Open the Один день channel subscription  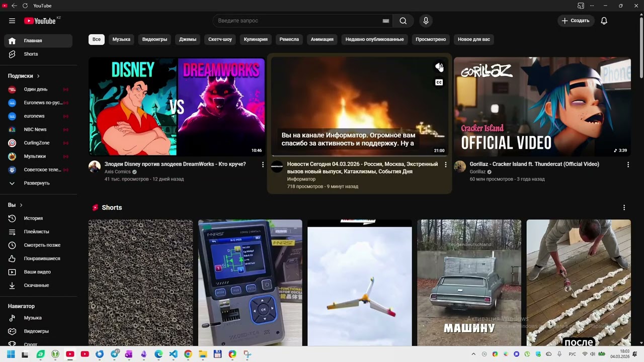(38, 89)
